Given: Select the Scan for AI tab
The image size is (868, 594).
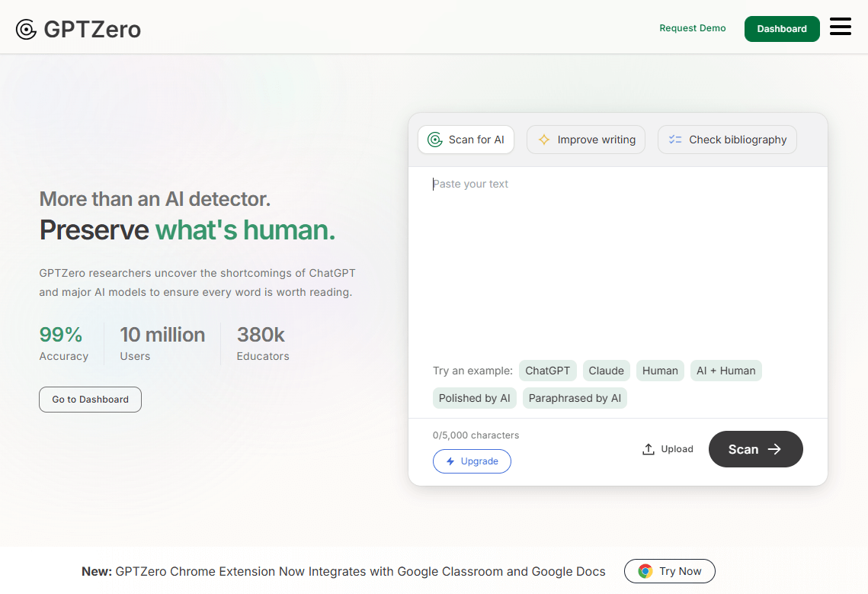Looking at the screenshot, I should (x=466, y=140).
